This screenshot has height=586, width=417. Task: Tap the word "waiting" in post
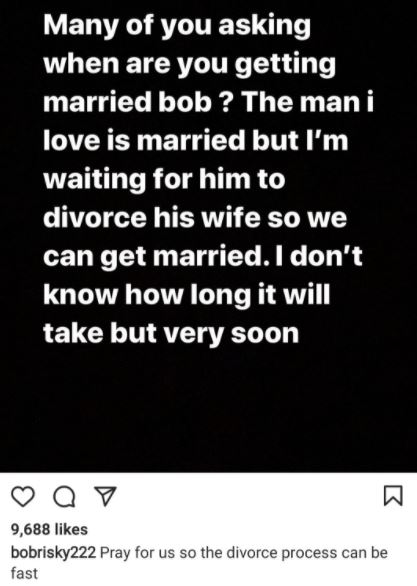[x=94, y=179]
